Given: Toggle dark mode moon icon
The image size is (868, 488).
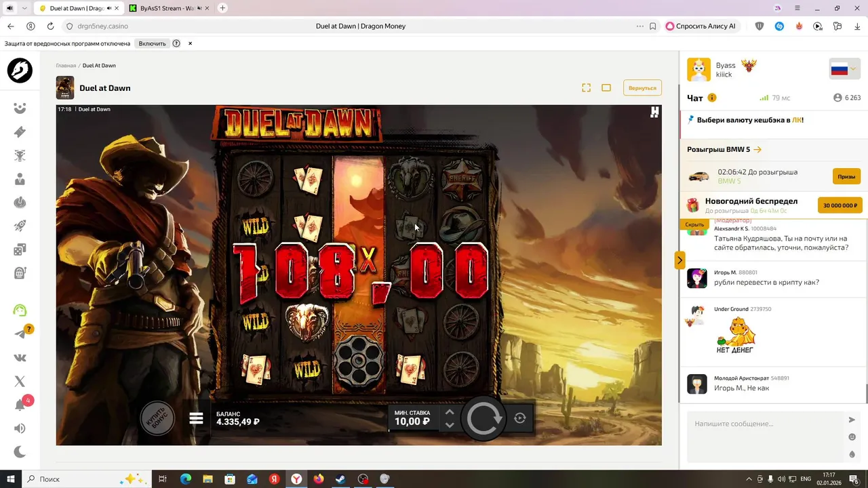Looking at the screenshot, I should [20, 452].
